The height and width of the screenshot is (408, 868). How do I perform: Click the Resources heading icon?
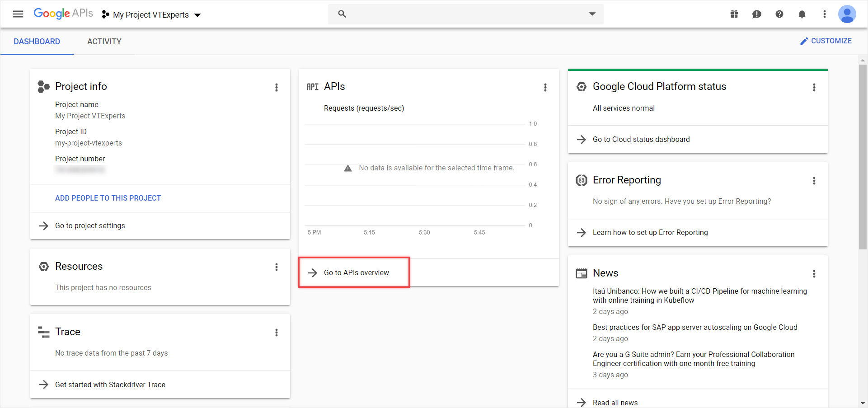point(44,267)
